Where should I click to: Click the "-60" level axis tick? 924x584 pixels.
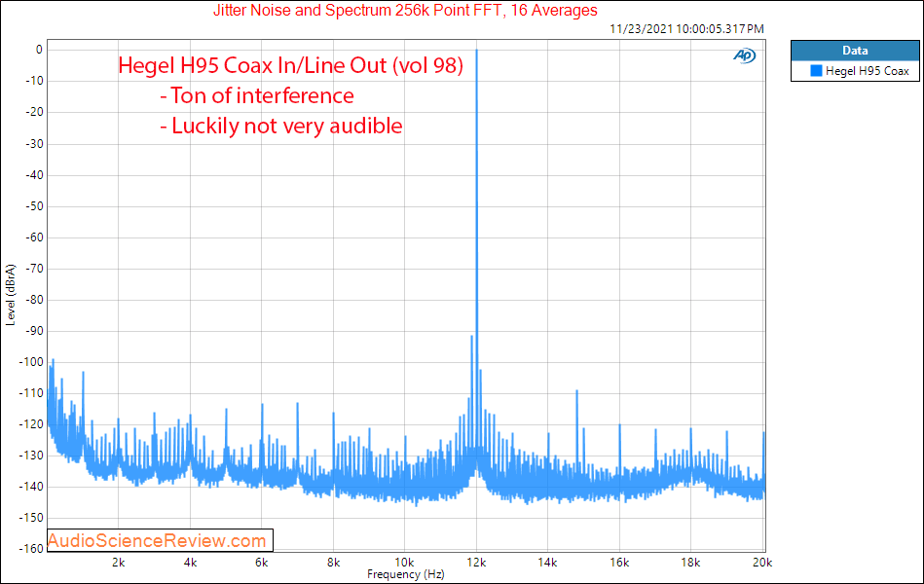tap(34, 237)
